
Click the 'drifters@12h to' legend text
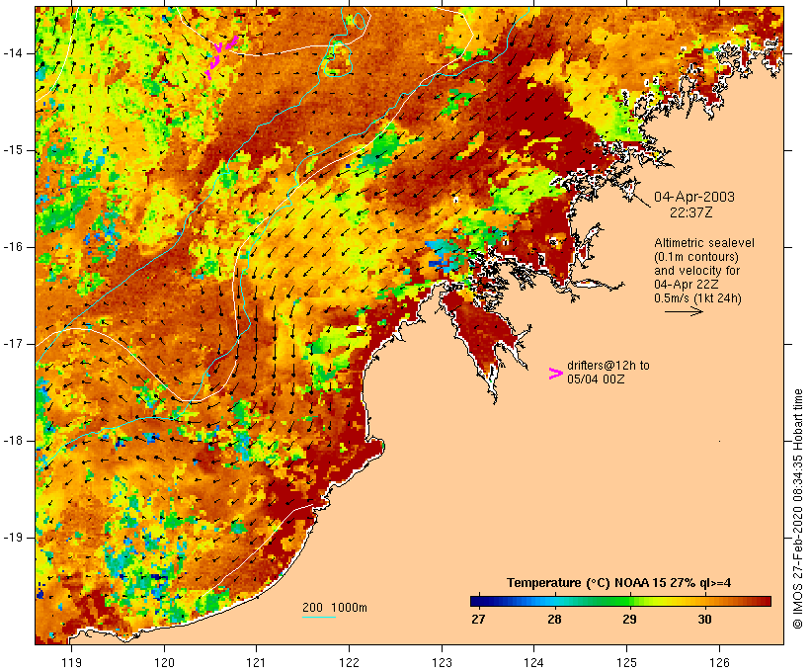coord(608,366)
